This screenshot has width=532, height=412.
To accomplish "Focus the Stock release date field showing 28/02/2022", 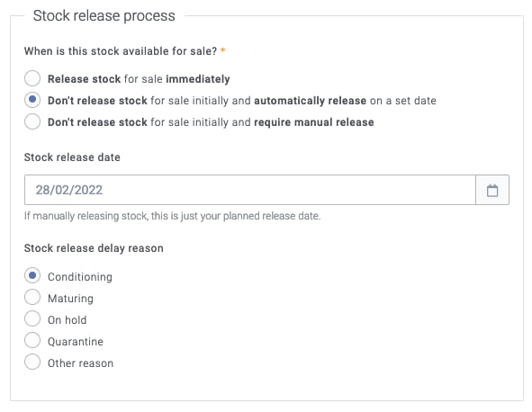I will (x=250, y=190).
